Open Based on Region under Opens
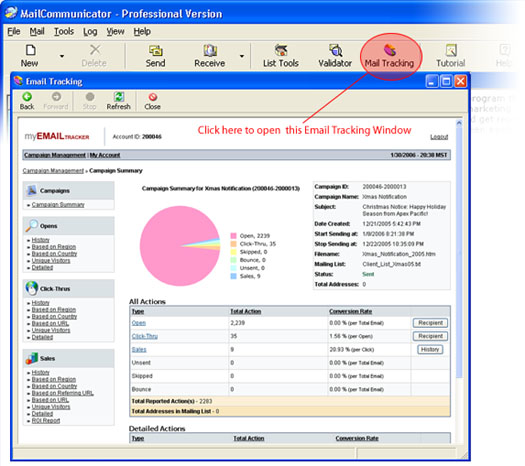The height and width of the screenshot is (466, 525). tap(54, 247)
